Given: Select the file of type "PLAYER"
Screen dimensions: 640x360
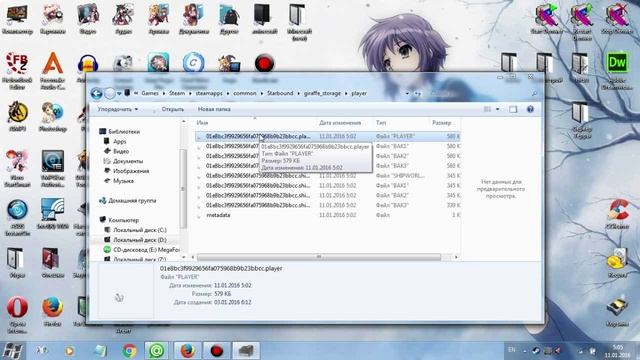Looking at the screenshot, I should (x=328, y=136).
